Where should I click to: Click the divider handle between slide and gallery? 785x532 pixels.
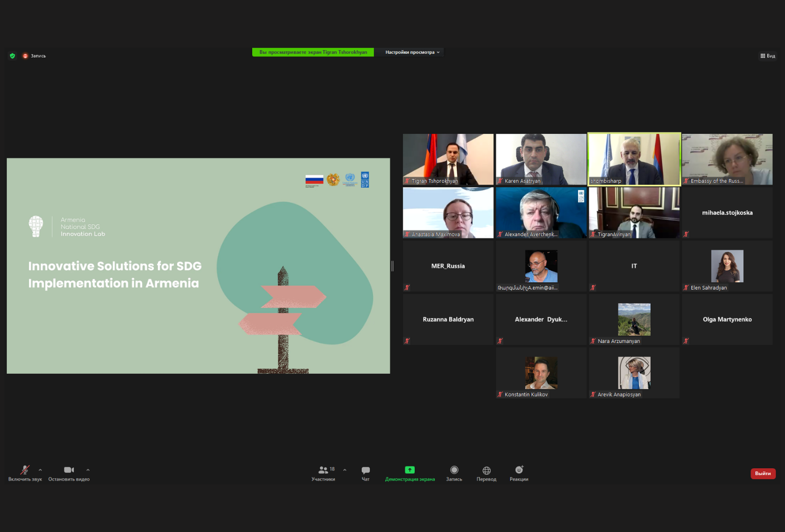392,266
